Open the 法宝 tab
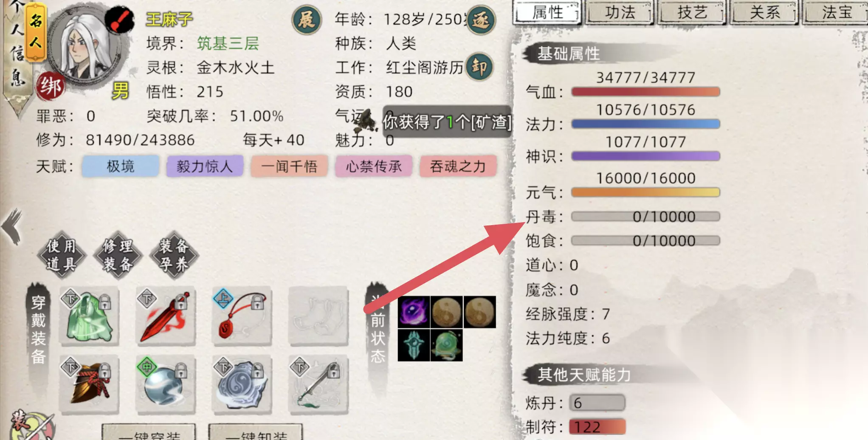 836,12
